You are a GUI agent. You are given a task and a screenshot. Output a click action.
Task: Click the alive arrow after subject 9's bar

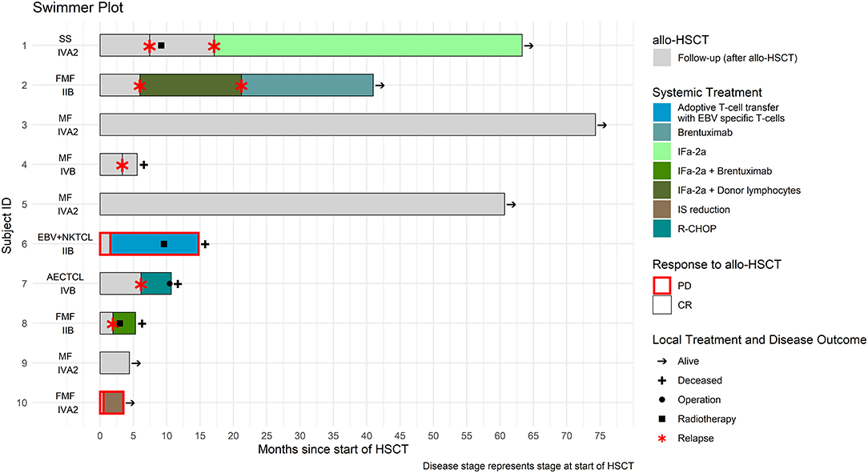[x=136, y=363]
